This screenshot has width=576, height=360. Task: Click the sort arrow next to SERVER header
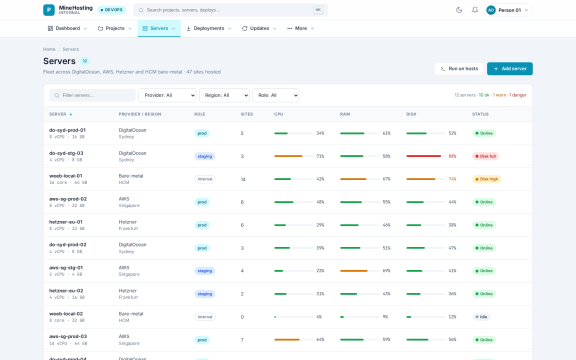coord(71,114)
